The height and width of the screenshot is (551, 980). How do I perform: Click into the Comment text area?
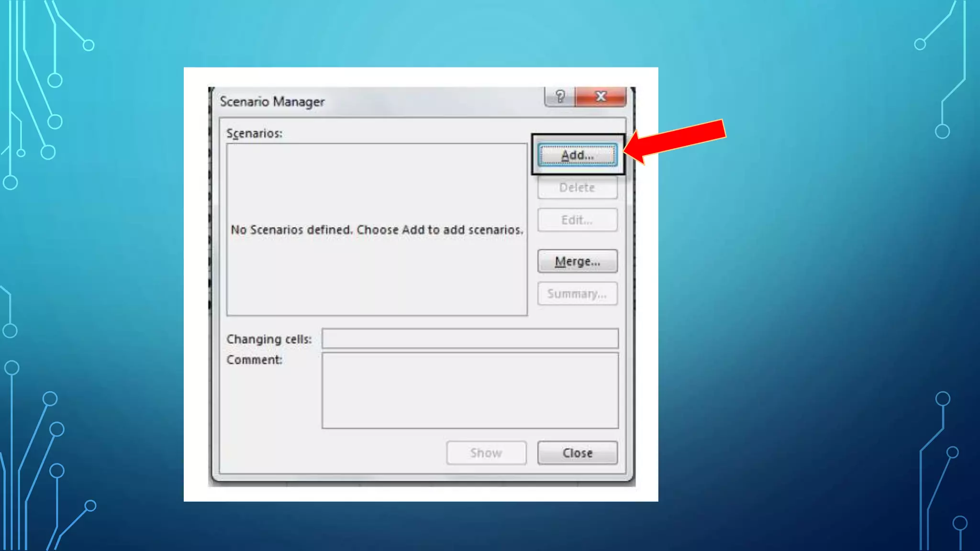point(470,390)
